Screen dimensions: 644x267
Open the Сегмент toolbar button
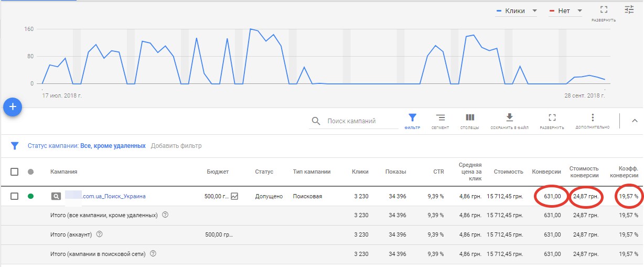(x=441, y=121)
